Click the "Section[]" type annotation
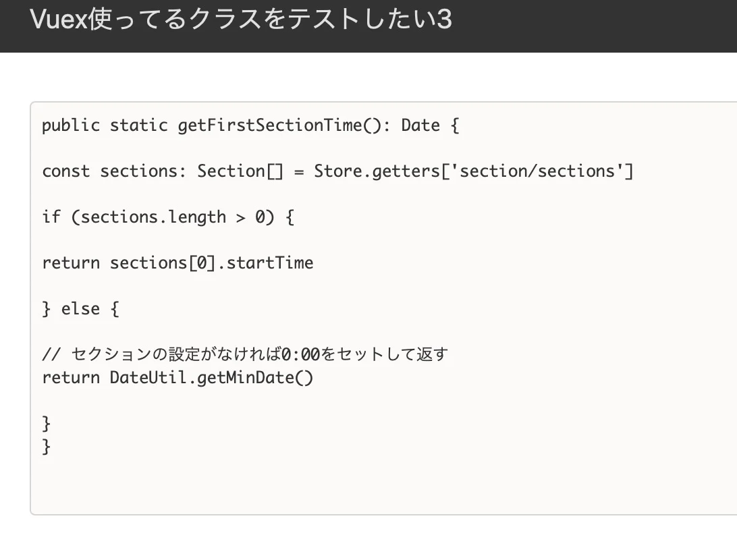This screenshot has width=737, height=560. point(241,171)
